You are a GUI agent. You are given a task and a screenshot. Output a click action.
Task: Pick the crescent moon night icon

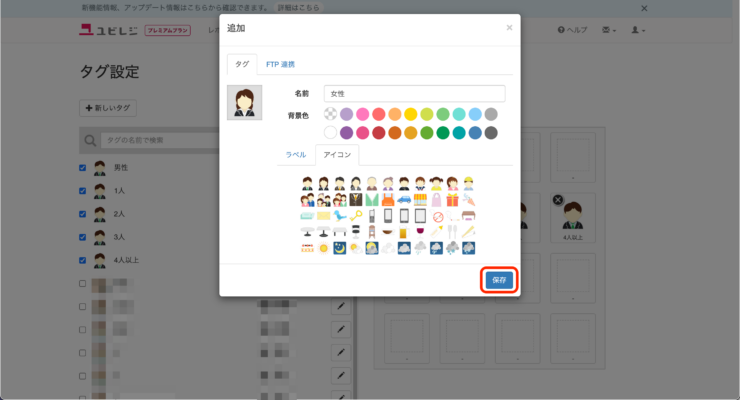[x=339, y=248]
